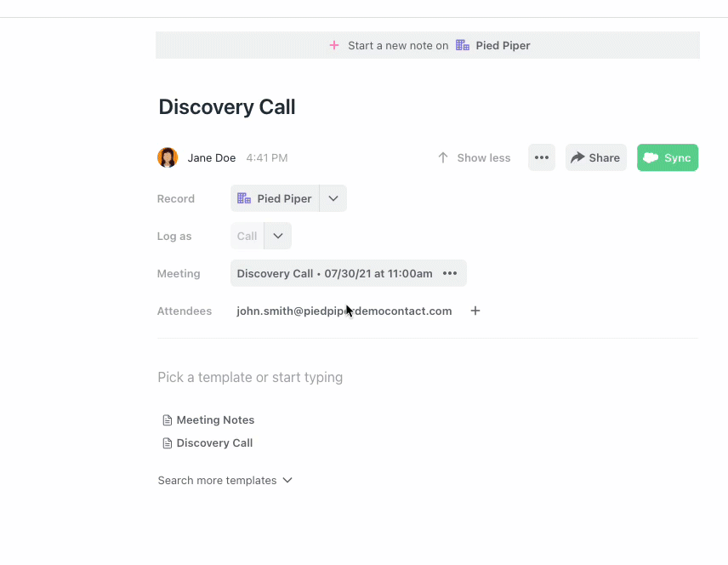The height and width of the screenshot is (565, 728).
Task: Click the Pied Piper building icon in banner
Action: point(463,45)
